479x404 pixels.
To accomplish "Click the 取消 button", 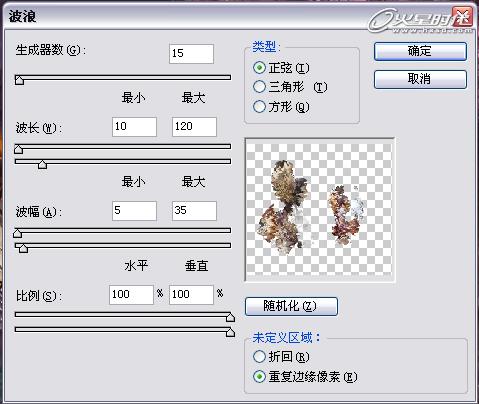I will point(420,79).
